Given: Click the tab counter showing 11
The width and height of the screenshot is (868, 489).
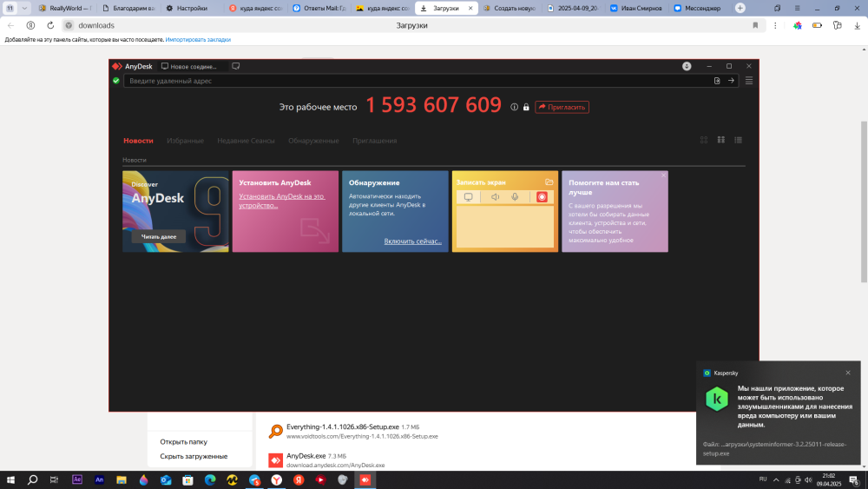Looking at the screenshot, I should click(x=10, y=9).
